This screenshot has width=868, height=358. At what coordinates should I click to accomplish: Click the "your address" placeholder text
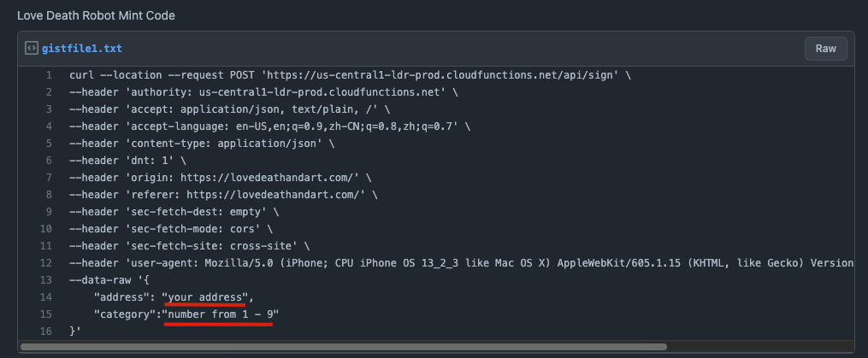[205, 297]
